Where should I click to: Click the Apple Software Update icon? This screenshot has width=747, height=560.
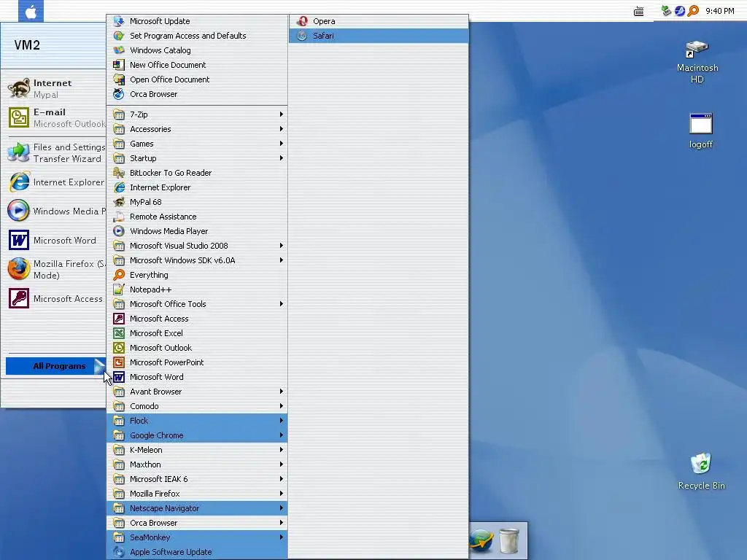click(x=119, y=552)
